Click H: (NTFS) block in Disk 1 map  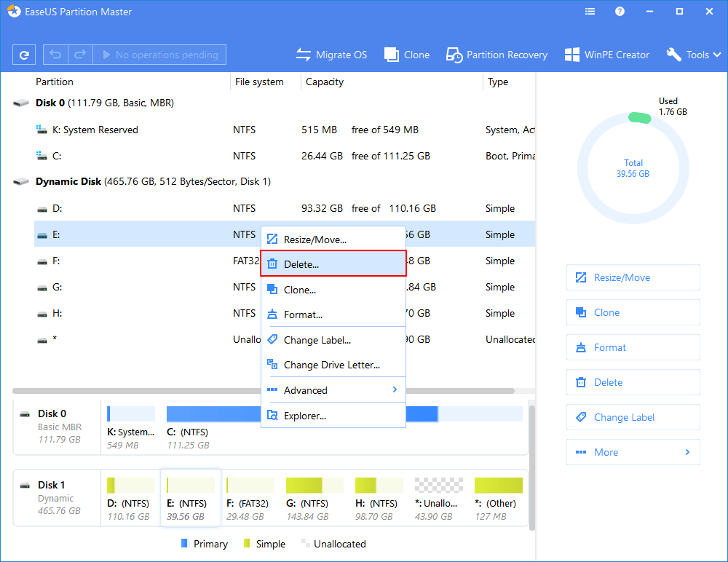(x=379, y=499)
